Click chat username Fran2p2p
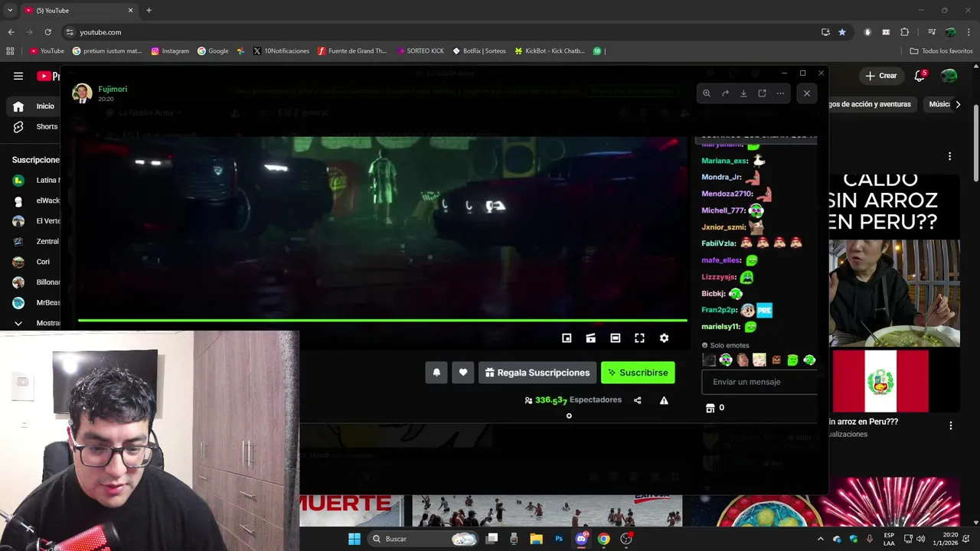The image size is (980, 551). click(x=719, y=310)
